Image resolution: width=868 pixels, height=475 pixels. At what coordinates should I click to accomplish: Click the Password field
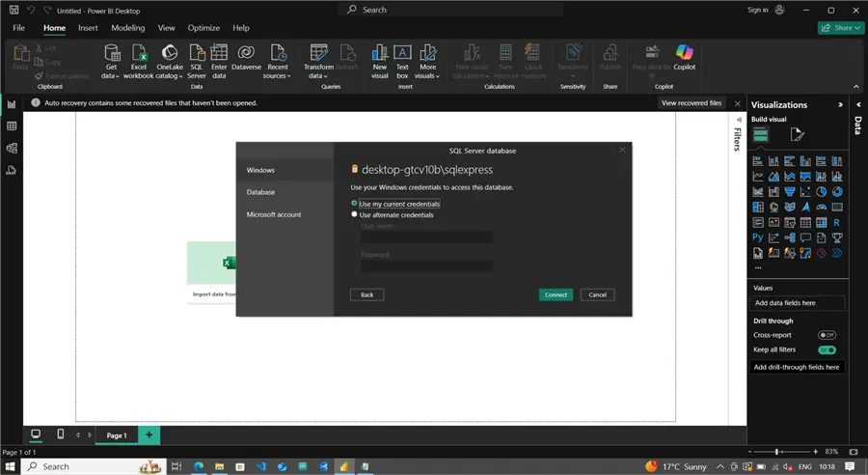tap(426, 266)
